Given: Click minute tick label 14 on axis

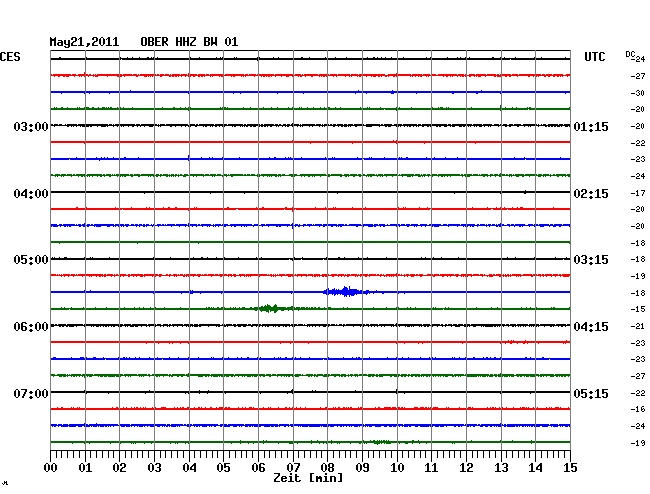Looking at the screenshot, I should pos(535,468).
